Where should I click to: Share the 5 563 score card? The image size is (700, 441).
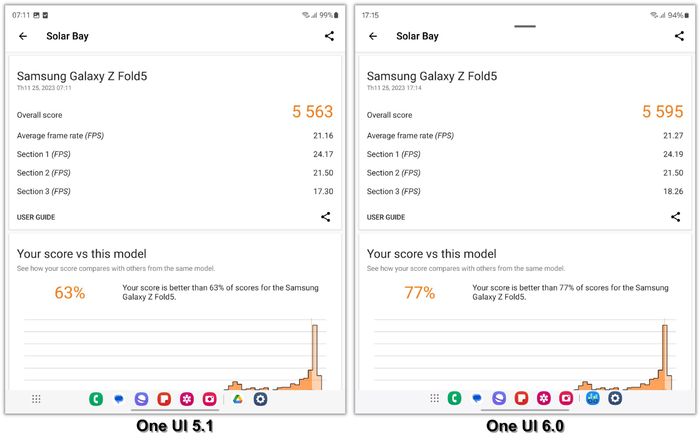click(x=326, y=217)
